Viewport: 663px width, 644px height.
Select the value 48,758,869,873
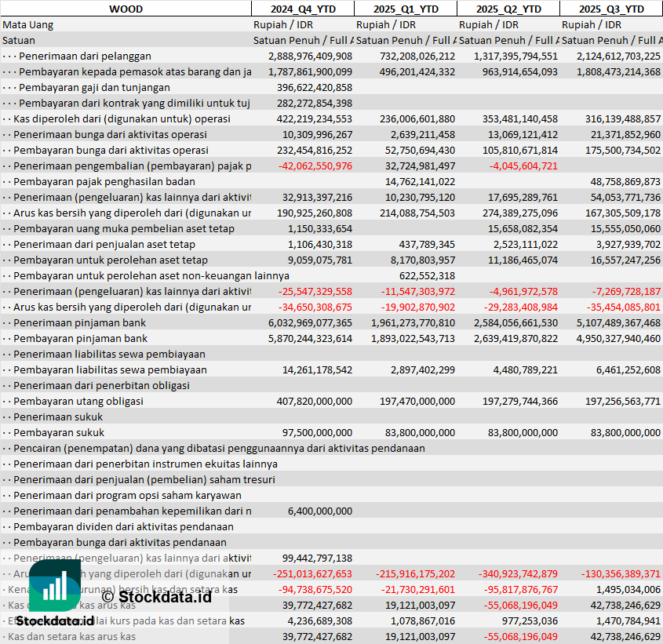pos(625,181)
